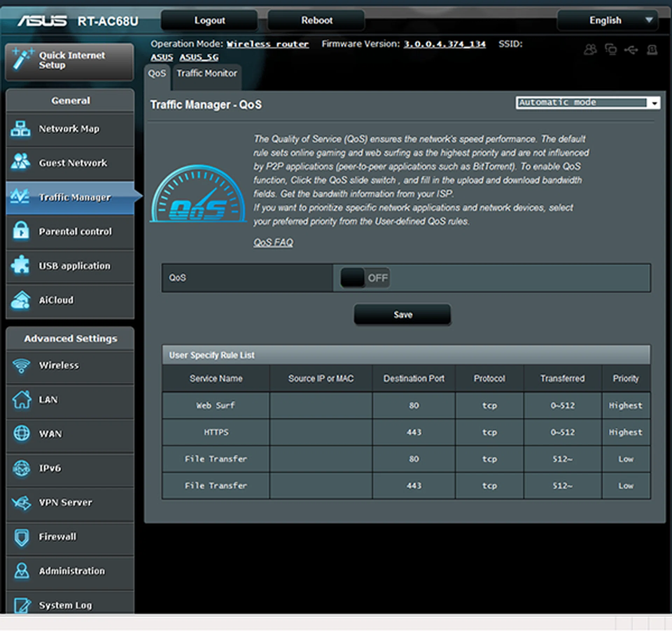The height and width of the screenshot is (631, 672).
Task: Click the AiCloud cloud icon
Action: pyautogui.click(x=20, y=300)
